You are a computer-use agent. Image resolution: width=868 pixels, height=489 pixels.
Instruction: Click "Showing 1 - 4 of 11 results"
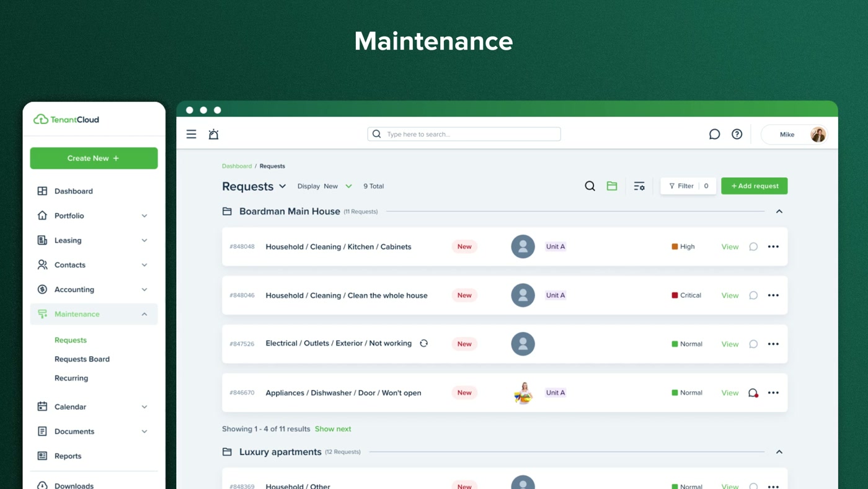click(266, 429)
